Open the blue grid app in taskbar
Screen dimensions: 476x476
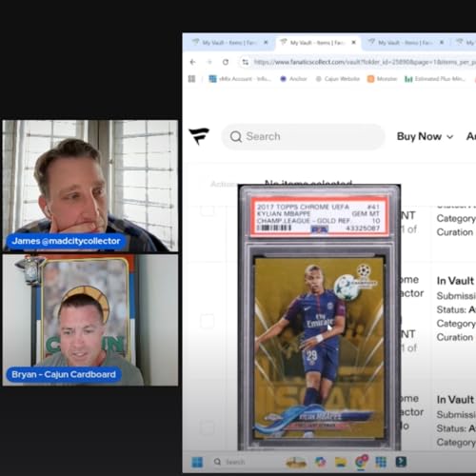tap(381, 462)
